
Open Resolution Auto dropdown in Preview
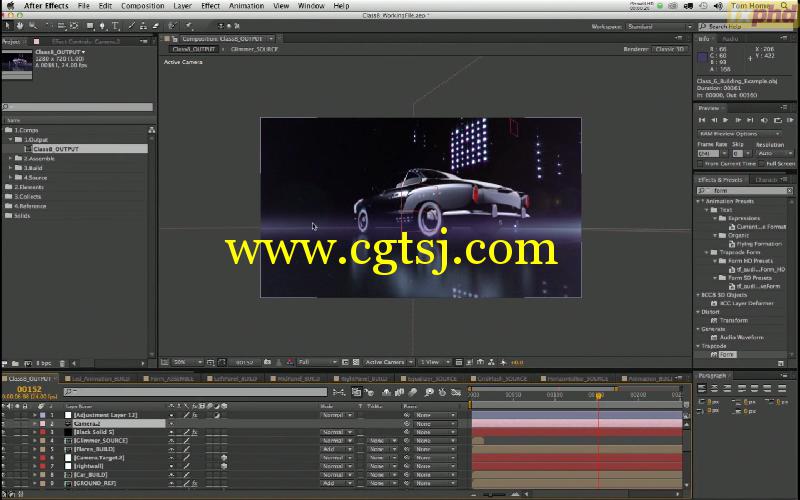point(774,153)
